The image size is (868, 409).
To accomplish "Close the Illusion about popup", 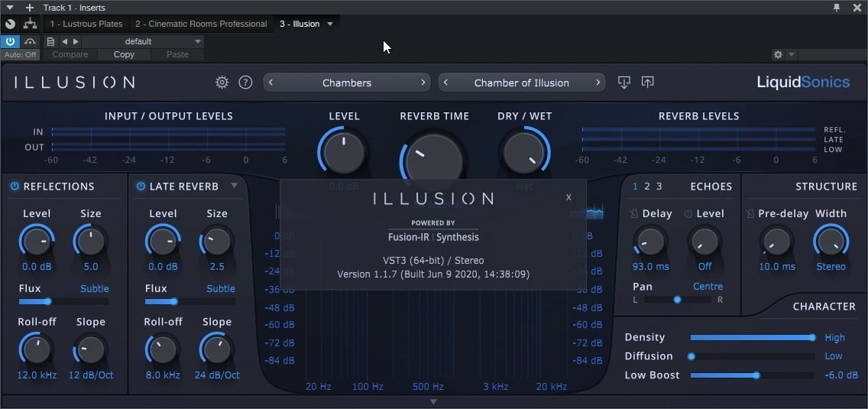I will point(568,197).
